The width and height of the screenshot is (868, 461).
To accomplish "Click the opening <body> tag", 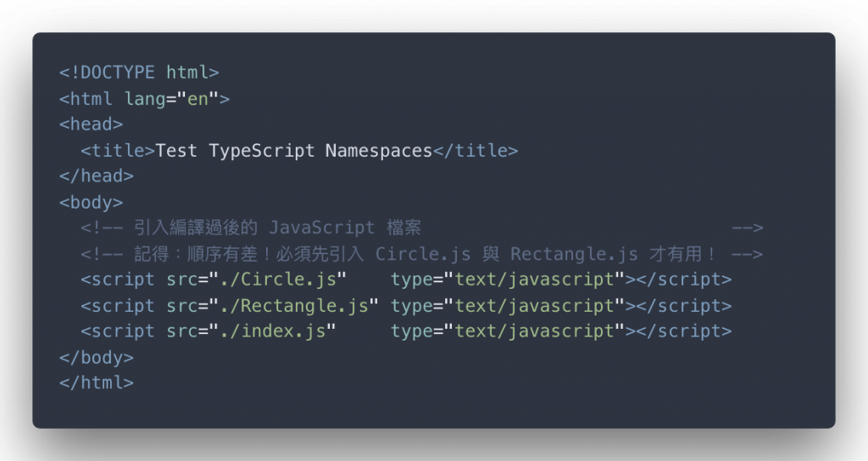I will (91, 203).
